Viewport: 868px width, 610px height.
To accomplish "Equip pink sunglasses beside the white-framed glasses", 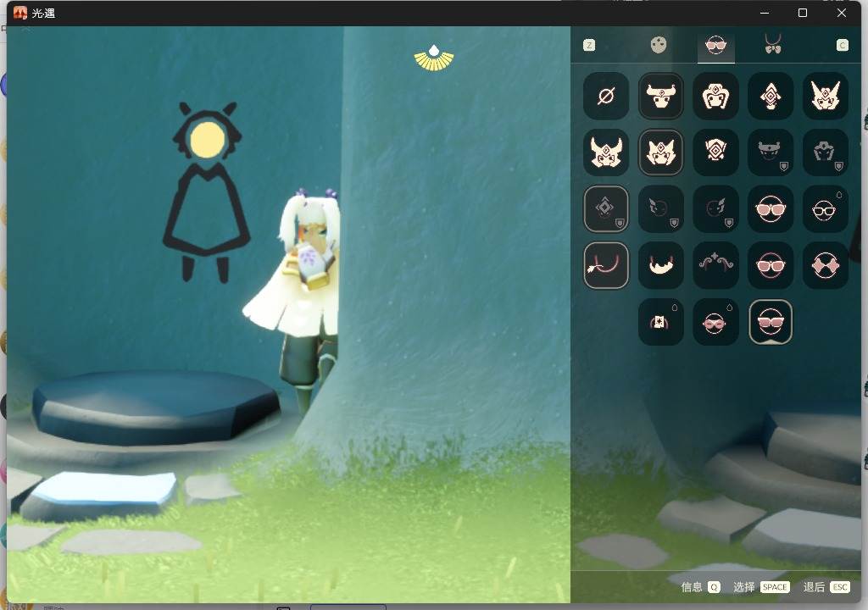I will (x=770, y=208).
